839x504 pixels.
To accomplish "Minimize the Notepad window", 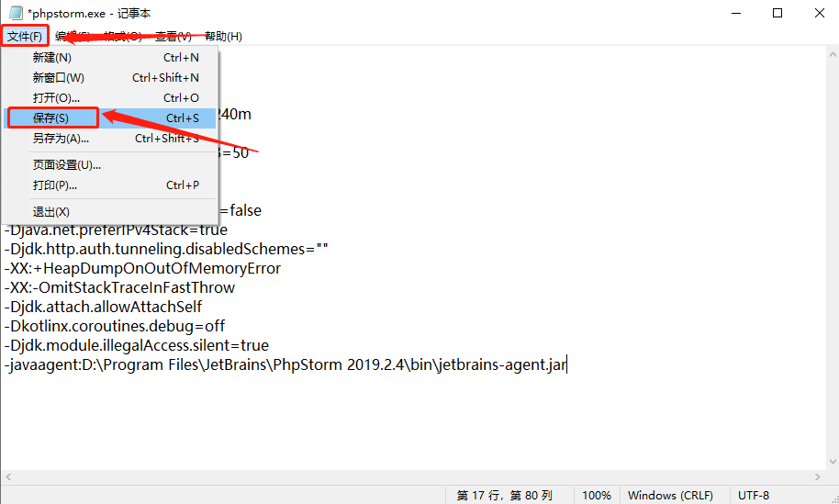I will 736,13.
